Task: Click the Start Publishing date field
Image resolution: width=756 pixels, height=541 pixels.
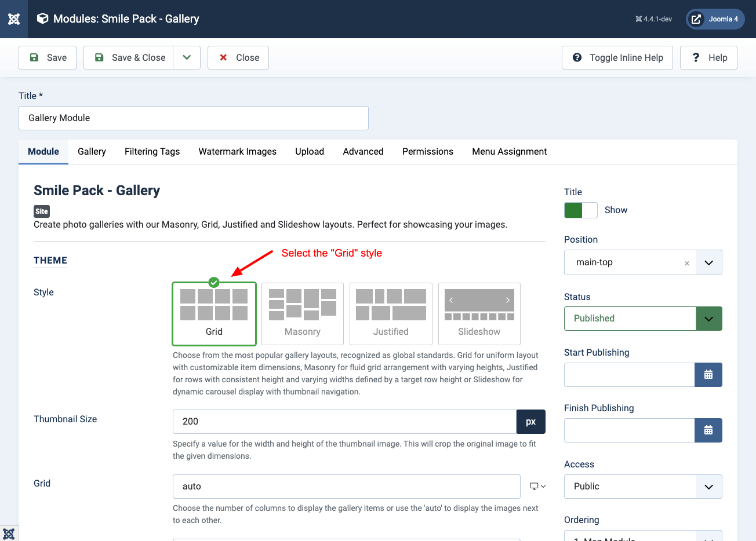Action: [x=630, y=375]
